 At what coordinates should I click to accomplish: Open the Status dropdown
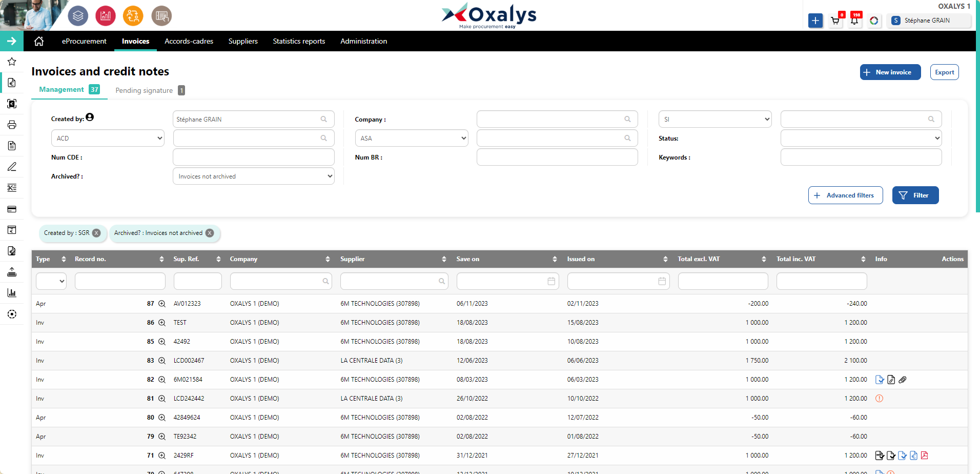click(861, 138)
